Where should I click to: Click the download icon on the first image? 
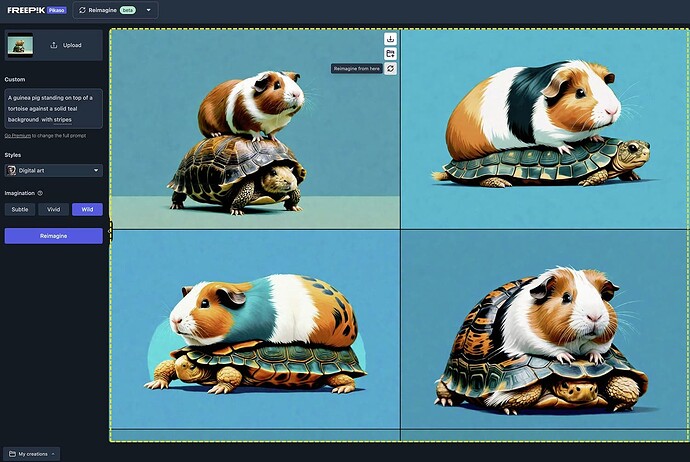point(390,39)
